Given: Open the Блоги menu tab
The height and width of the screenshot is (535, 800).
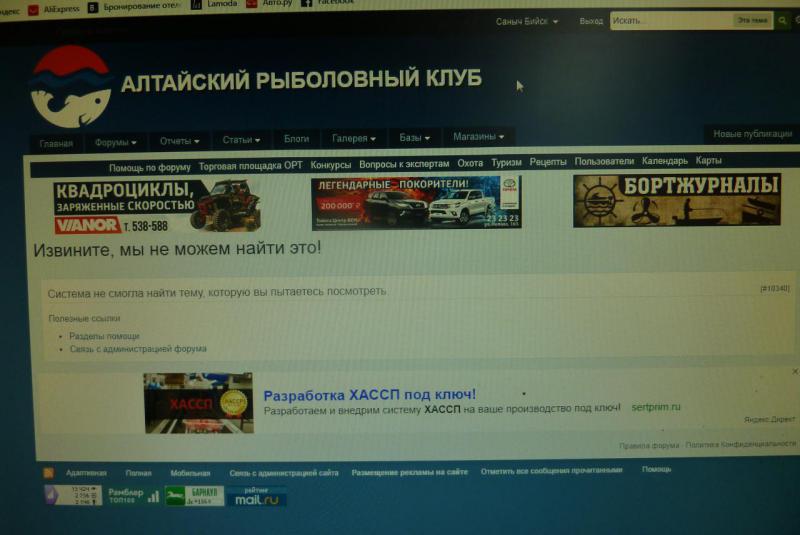Looking at the screenshot, I should tap(296, 139).
